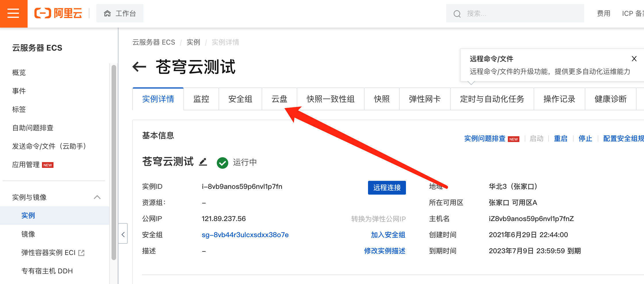Open 标签 in the sidebar
The width and height of the screenshot is (644, 284).
pyautogui.click(x=19, y=109)
